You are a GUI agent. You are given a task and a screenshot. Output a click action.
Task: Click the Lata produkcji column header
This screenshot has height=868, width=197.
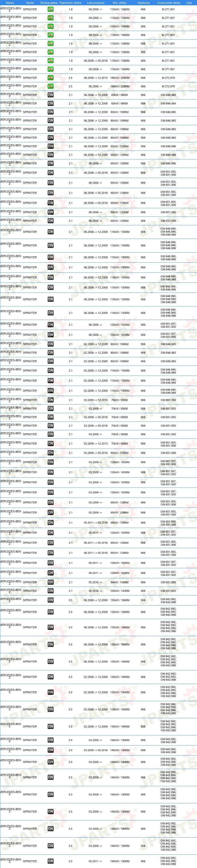[x=96, y=3]
